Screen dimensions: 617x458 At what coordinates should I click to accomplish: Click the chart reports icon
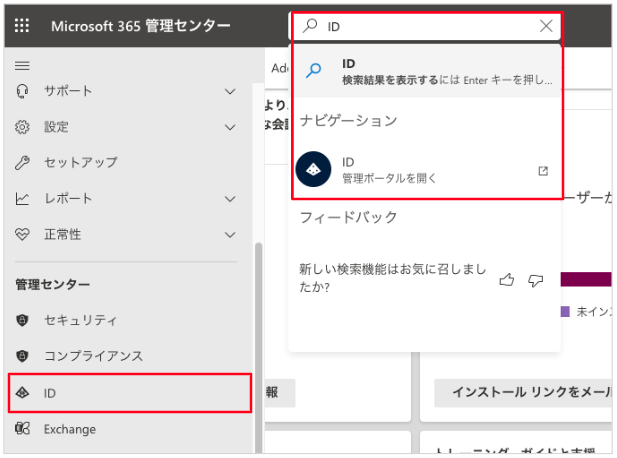click(x=22, y=199)
